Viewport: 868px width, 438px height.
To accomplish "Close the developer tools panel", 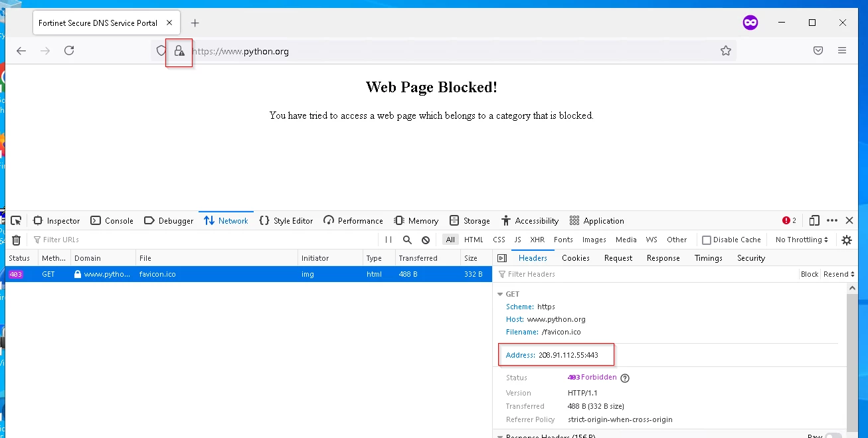I will click(849, 221).
